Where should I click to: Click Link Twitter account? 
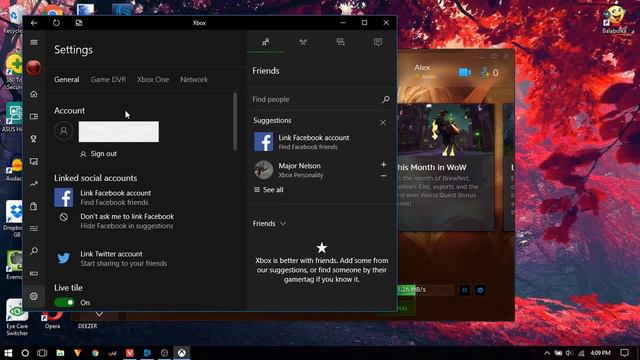point(111,254)
